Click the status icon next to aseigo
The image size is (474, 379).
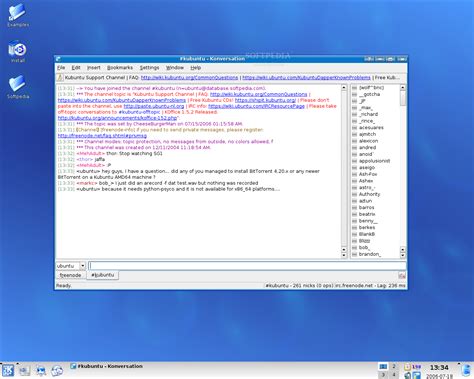pos(355,168)
